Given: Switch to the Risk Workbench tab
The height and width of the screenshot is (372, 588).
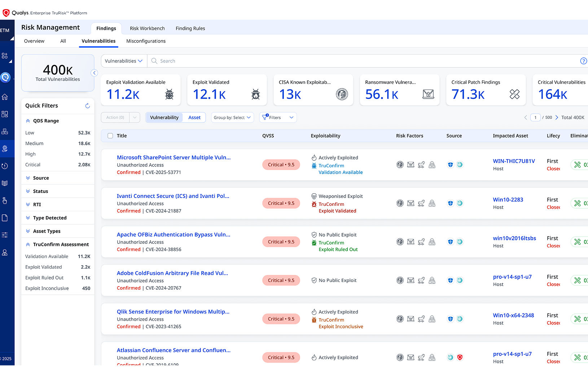Looking at the screenshot, I should click(x=147, y=29).
